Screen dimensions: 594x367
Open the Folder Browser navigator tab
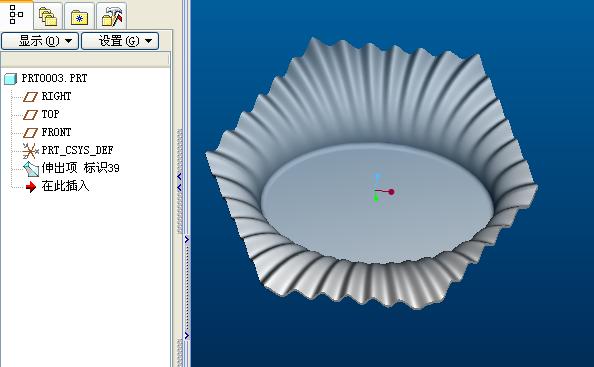[48, 16]
